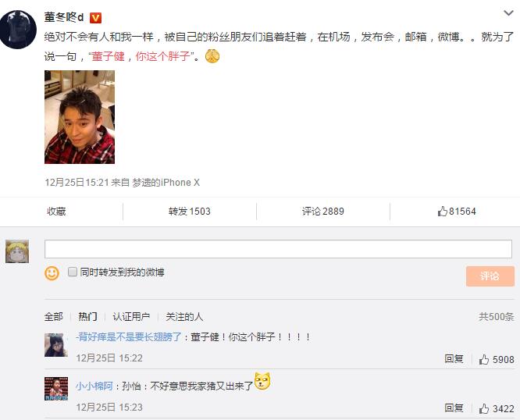Select the 认证用户 comments tab
This screenshot has width=520, height=420.
(130, 316)
